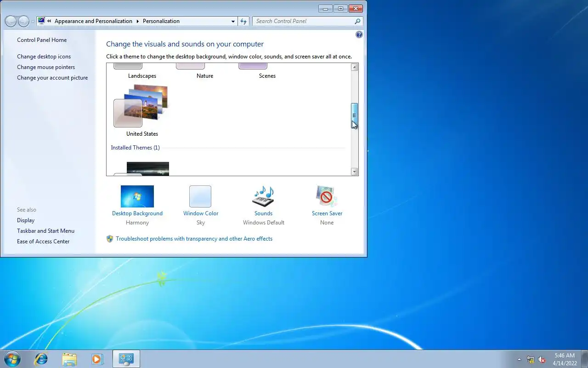Open Ease of Access Center link
588x368 pixels.
43,241
